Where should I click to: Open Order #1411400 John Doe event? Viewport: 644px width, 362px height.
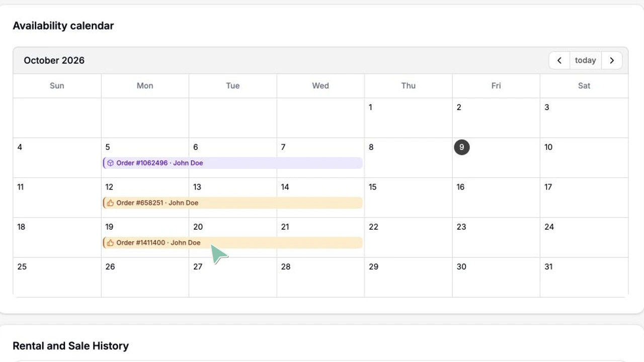tap(233, 242)
